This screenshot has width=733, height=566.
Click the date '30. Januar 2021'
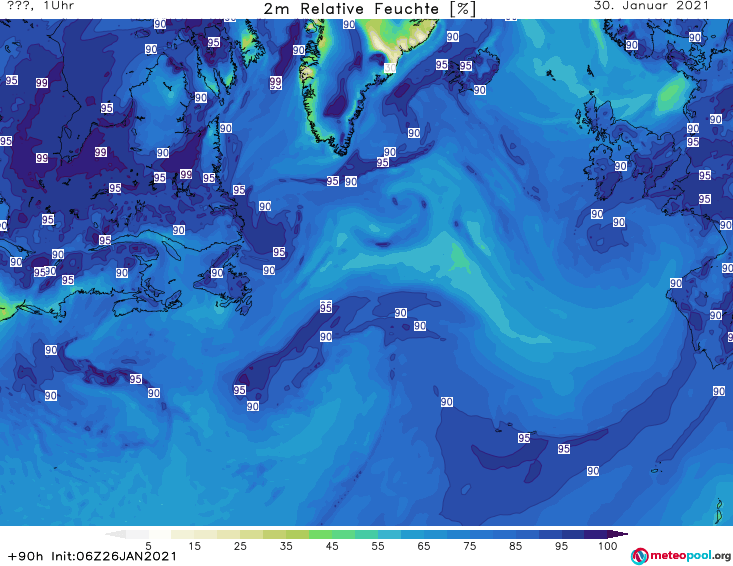tap(651, 6)
